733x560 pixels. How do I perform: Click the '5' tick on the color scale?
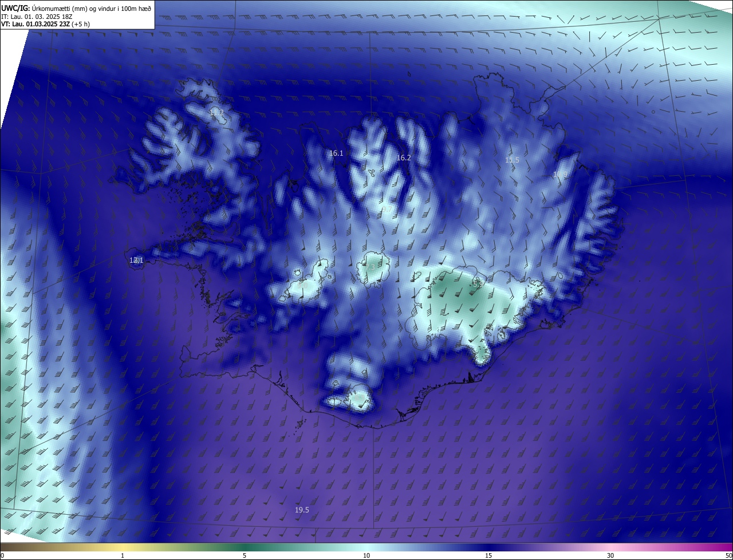coord(245,555)
